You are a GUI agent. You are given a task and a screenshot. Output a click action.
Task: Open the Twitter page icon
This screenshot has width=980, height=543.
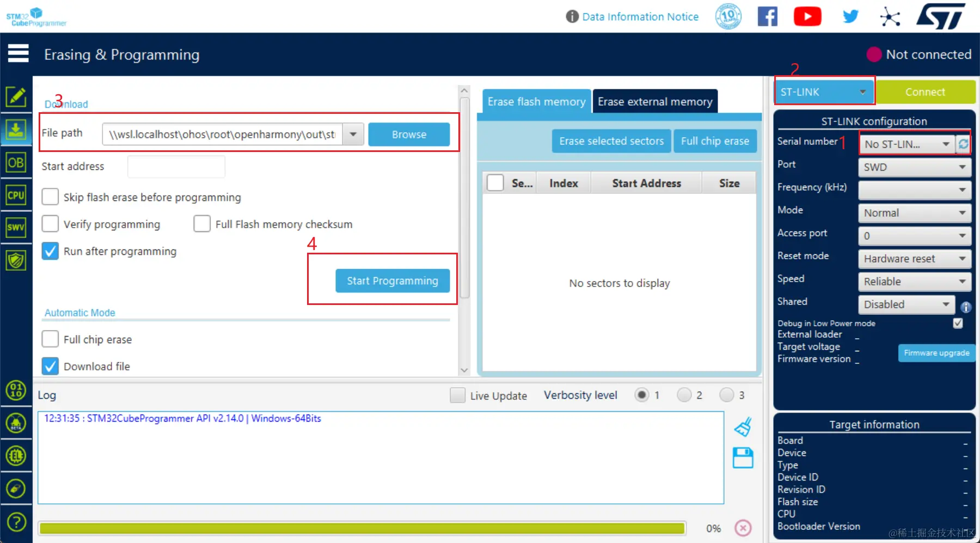[x=850, y=16]
